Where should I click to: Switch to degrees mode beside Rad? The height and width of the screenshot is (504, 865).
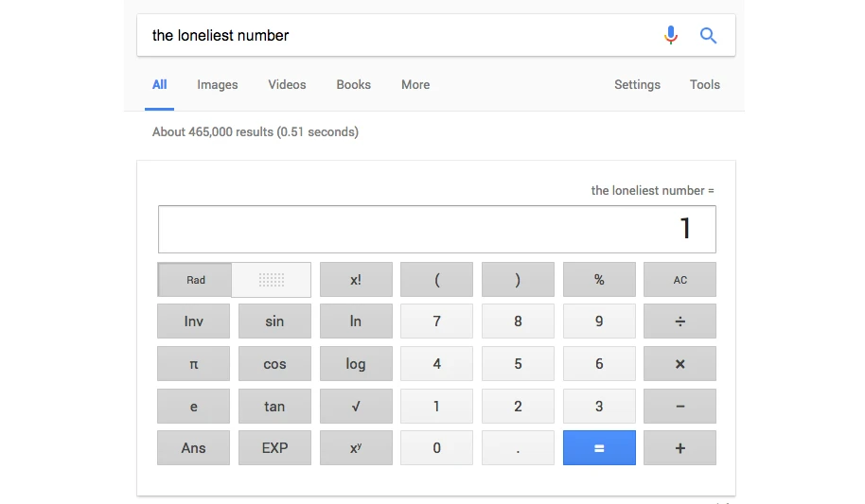coord(272,280)
